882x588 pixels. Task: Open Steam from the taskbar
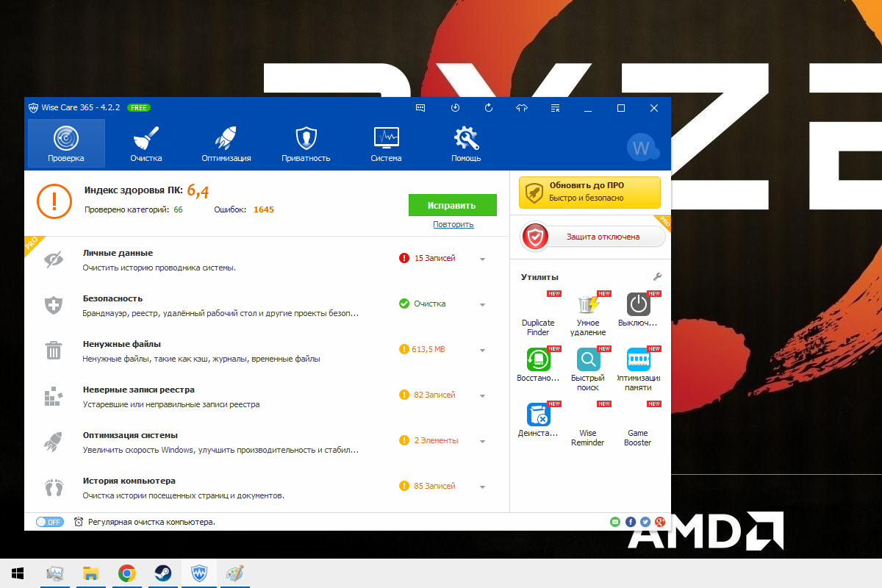(x=163, y=573)
